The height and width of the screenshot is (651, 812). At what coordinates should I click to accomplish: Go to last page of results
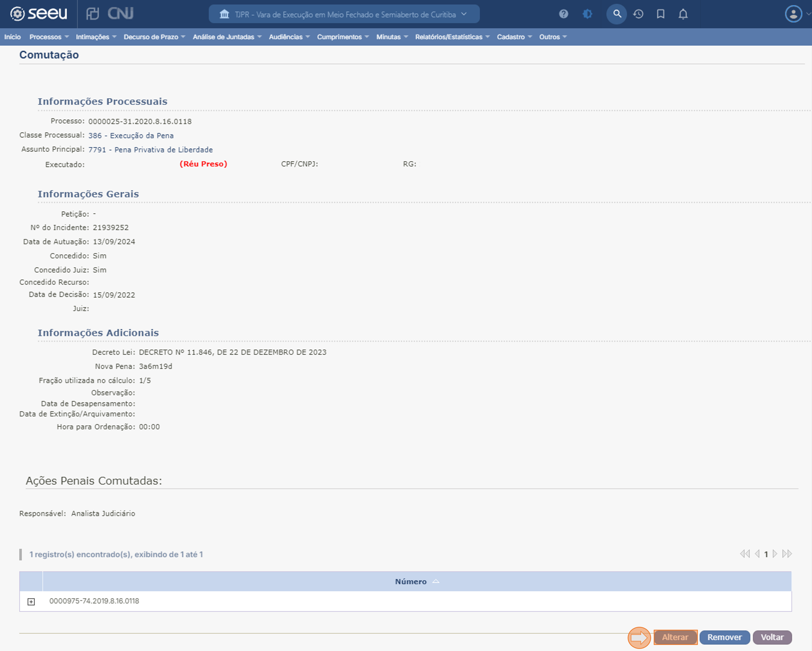click(787, 554)
